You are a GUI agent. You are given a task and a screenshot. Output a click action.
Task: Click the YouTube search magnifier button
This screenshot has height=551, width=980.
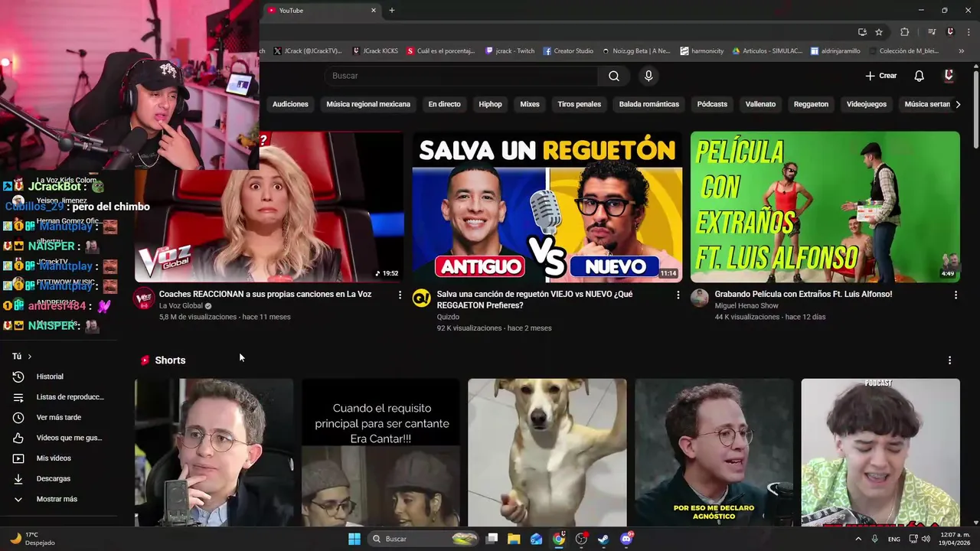pyautogui.click(x=614, y=76)
